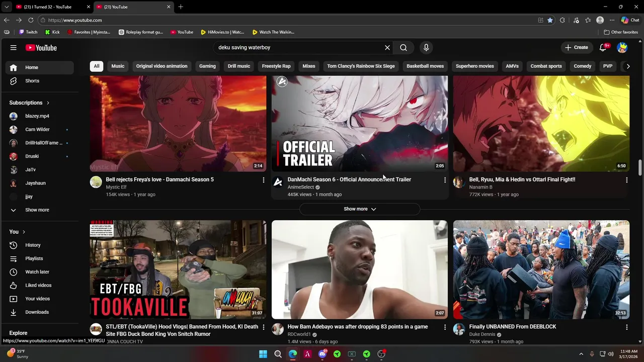
Task: Start voice search with microphone icon
Action: [x=426, y=48]
